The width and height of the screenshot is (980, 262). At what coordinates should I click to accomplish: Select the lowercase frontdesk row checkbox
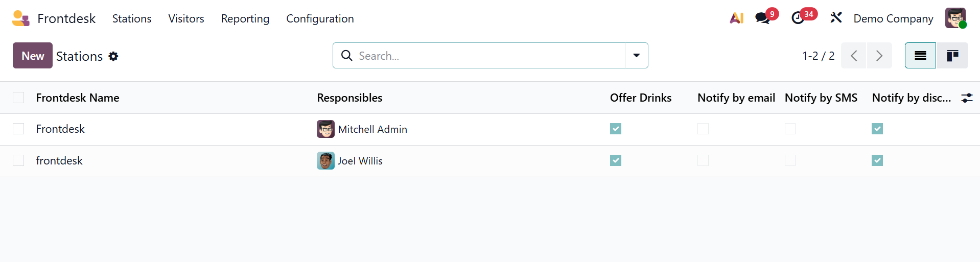pos(18,160)
